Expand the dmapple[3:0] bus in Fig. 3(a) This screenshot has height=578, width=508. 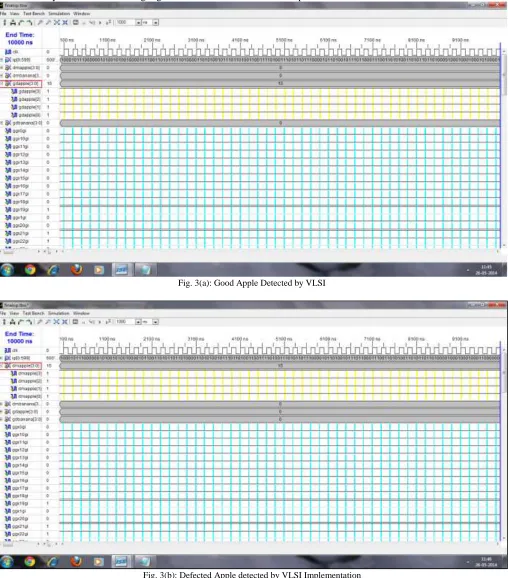1,68
